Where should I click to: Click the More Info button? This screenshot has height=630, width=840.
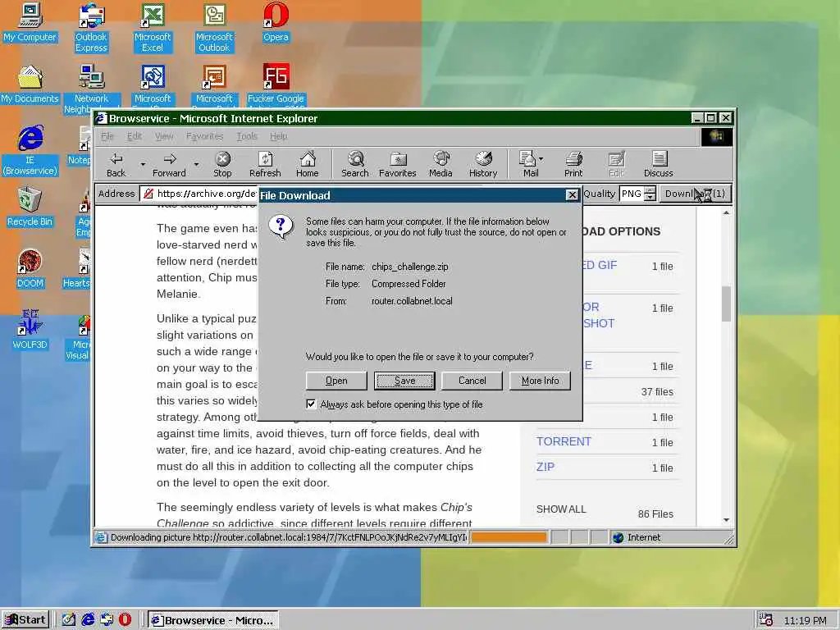pos(540,381)
